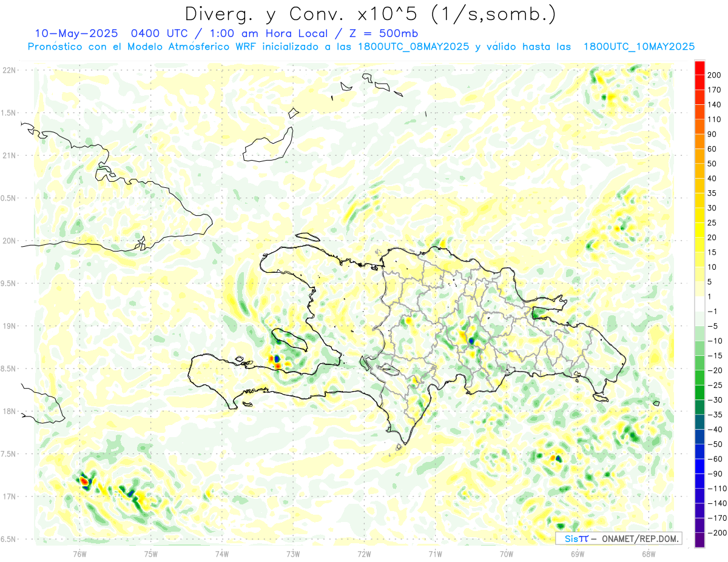Click the colorbar label '-110'
728x562 pixels.
(x=716, y=489)
